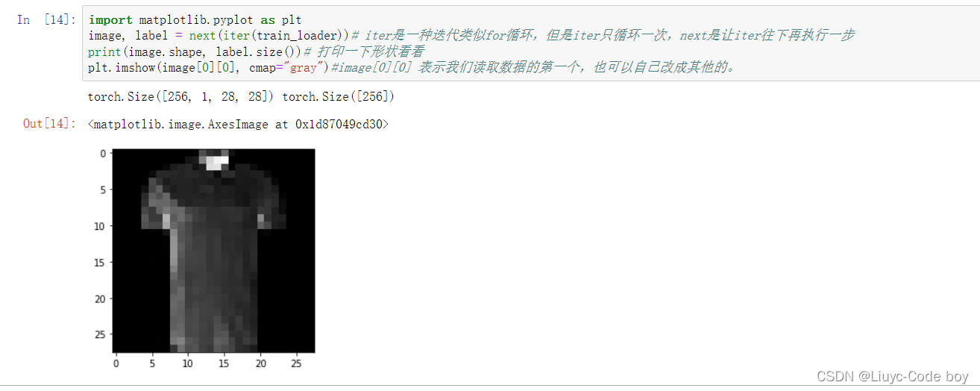The width and height of the screenshot is (980, 391).
Task: Click the torch.Size([256, 1, 28, 28]) output text
Action: 181,97
